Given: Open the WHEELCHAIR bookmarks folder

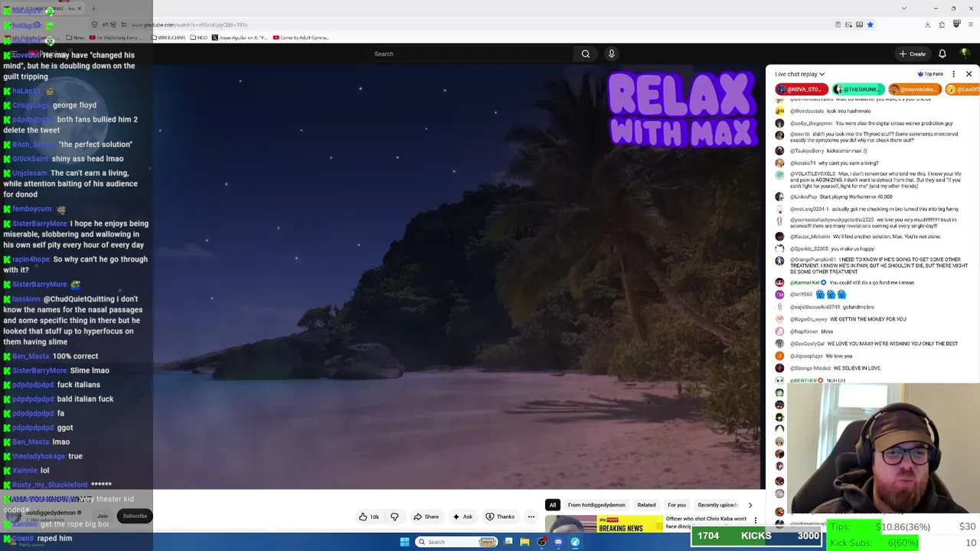Looking at the screenshot, I should pos(168,37).
